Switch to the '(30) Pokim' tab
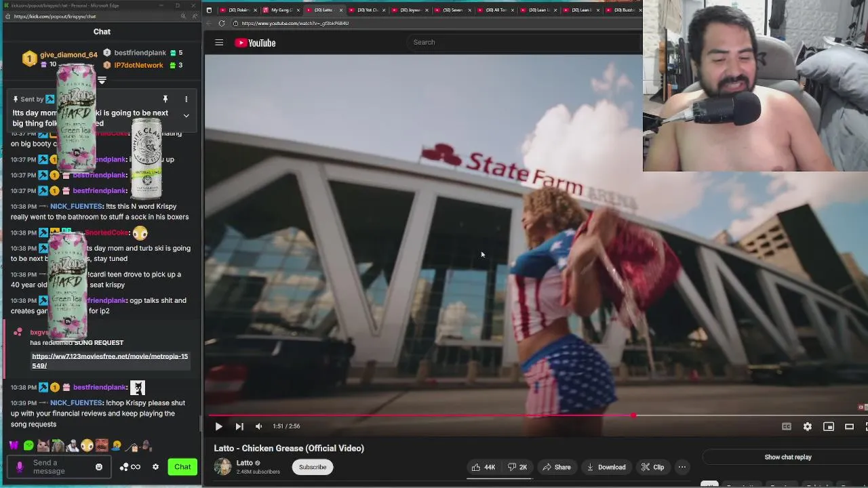This screenshot has width=868, height=488. point(237,10)
